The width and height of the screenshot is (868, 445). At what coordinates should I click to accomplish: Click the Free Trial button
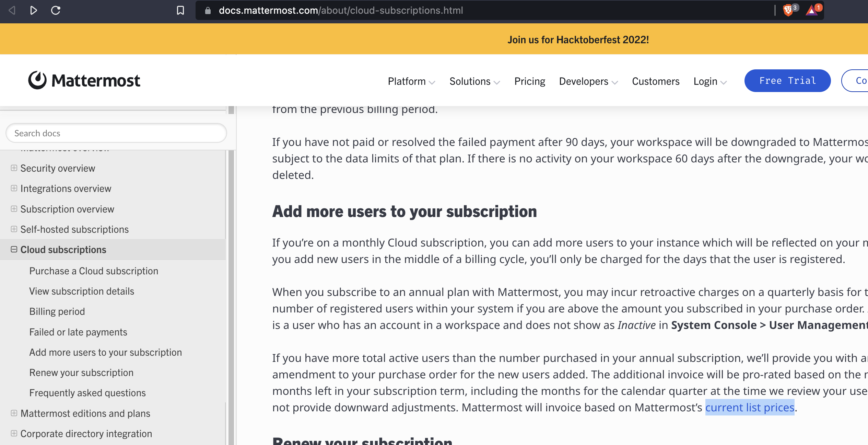pyautogui.click(x=787, y=80)
